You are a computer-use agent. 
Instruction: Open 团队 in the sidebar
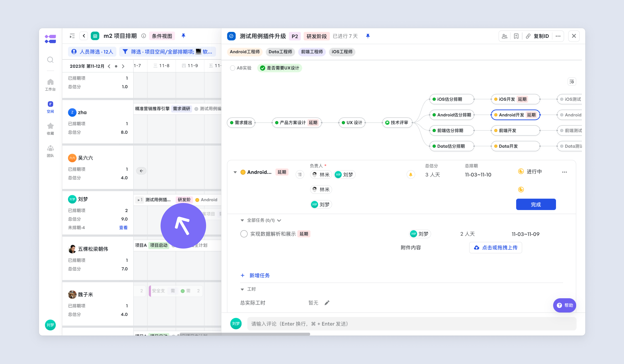pos(50,151)
